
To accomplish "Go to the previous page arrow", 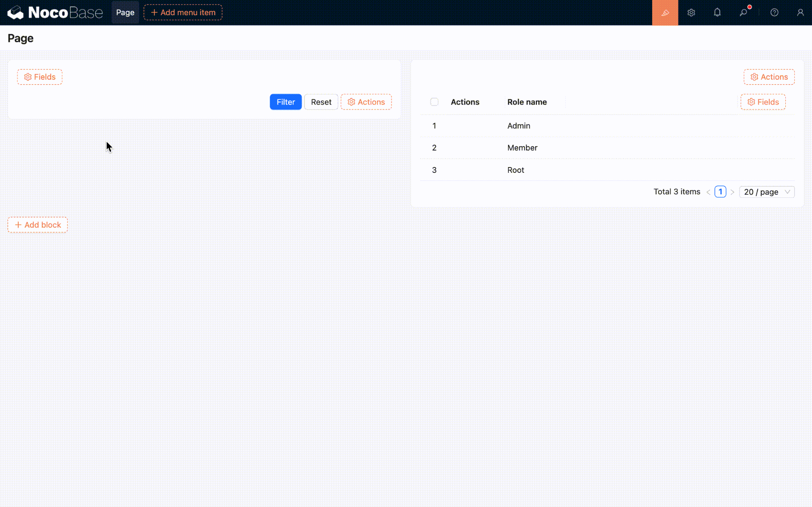I will 708,192.
